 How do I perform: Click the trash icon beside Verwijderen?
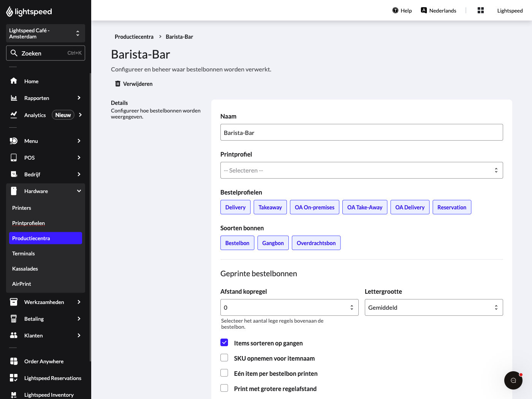pyautogui.click(x=118, y=84)
